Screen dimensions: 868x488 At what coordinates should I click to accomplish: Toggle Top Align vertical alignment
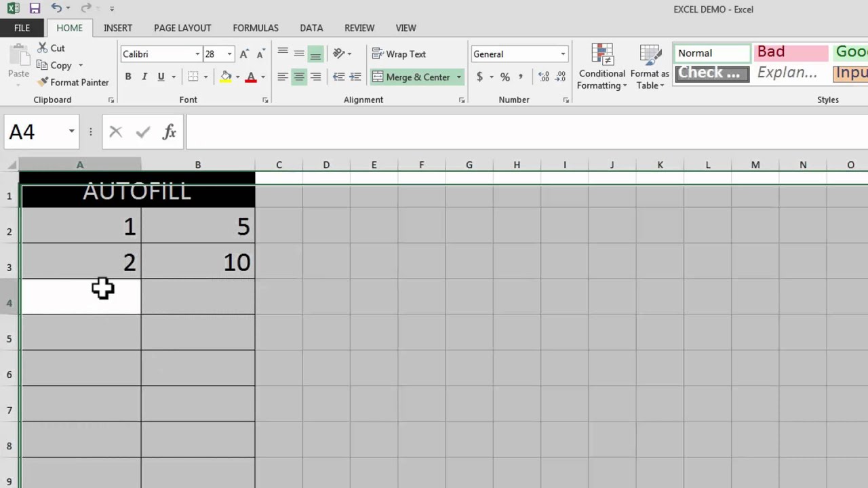[283, 54]
